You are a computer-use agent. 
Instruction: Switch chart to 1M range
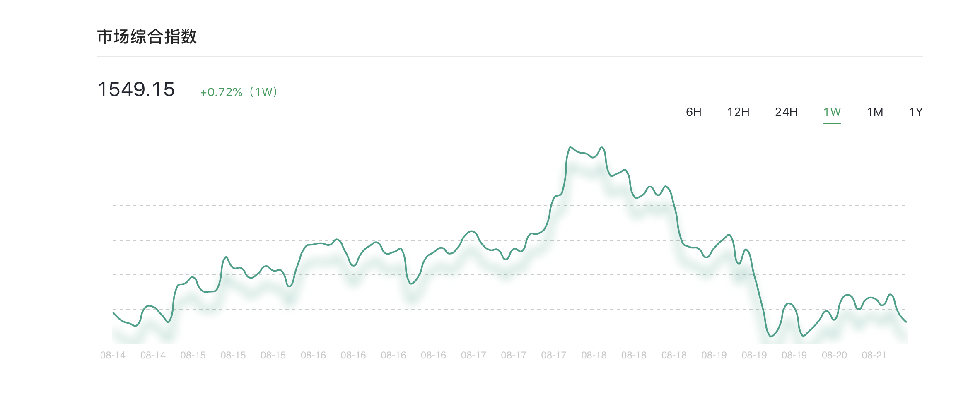pyautogui.click(x=875, y=112)
